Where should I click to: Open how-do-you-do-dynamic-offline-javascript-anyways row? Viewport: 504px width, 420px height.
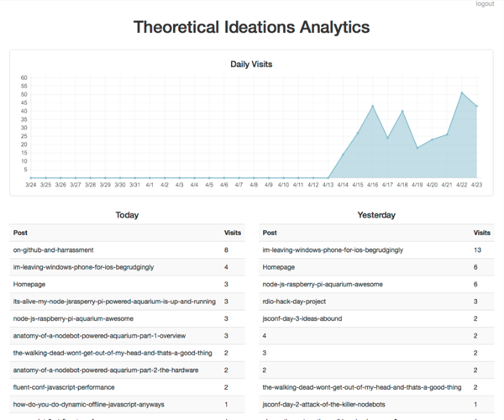[128, 404]
